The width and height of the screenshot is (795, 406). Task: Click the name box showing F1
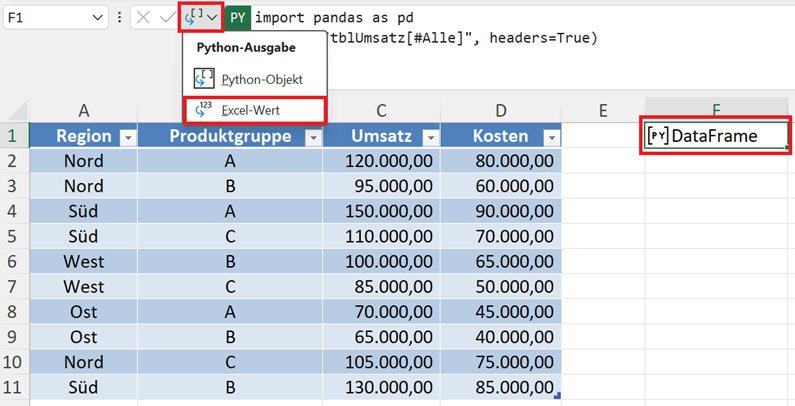coord(45,18)
